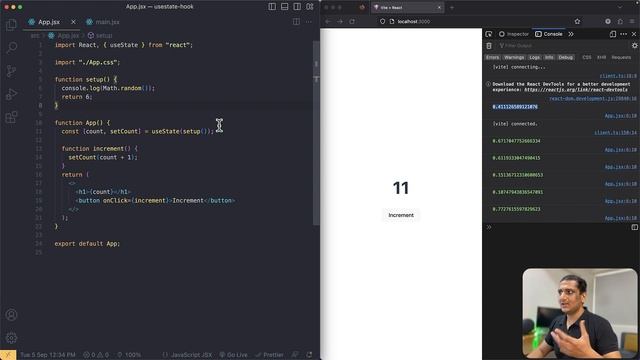Screen dimensions: 640x360
Task: Toggle the primary side bar layout icon
Action: tap(272, 7)
